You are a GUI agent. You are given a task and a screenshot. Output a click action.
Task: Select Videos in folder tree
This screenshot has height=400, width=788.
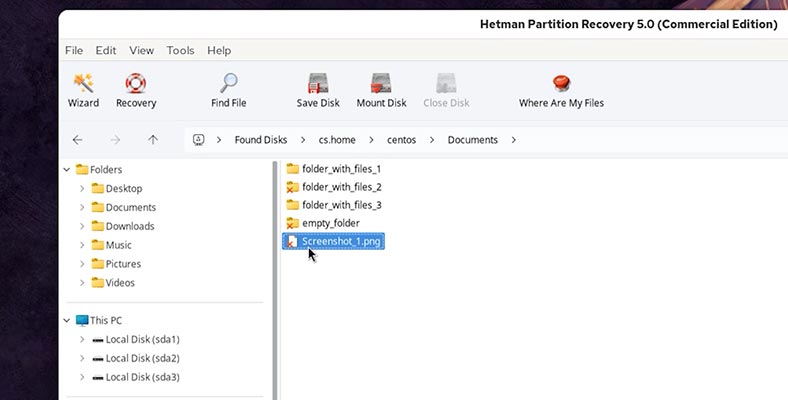pyautogui.click(x=120, y=282)
